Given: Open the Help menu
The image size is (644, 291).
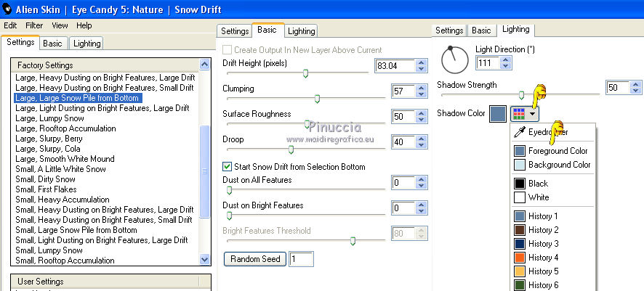Looking at the screenshot, I should coord(84,25).
